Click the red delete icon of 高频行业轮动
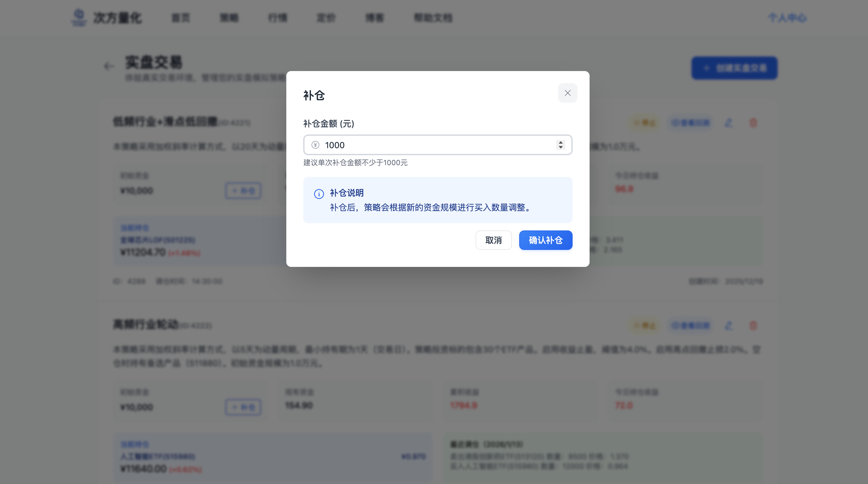This screenshot has height=484, width=868. click(x=753, y=326)
